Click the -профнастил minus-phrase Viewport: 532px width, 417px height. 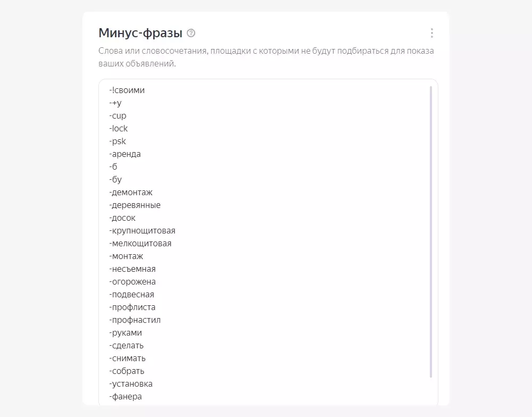pyautogui.click(x=135, y=320)
